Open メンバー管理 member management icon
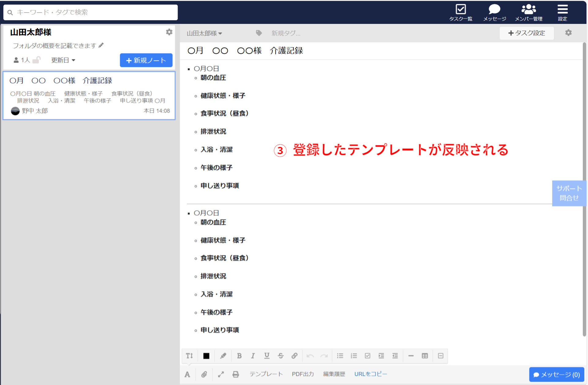Screen dimensions: 588x385 [x=528, y=9]
